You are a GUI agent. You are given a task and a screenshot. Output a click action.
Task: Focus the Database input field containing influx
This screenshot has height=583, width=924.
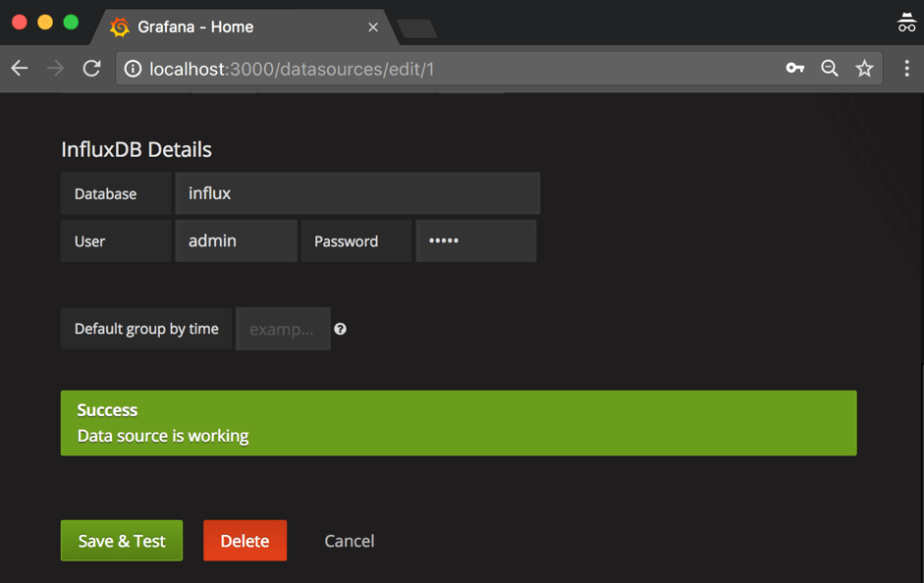357,193
